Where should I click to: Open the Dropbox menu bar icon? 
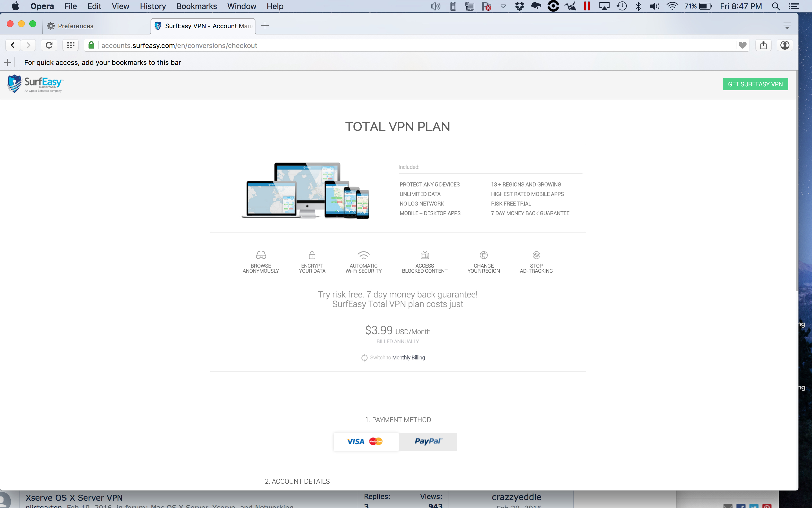pos(519,6)
